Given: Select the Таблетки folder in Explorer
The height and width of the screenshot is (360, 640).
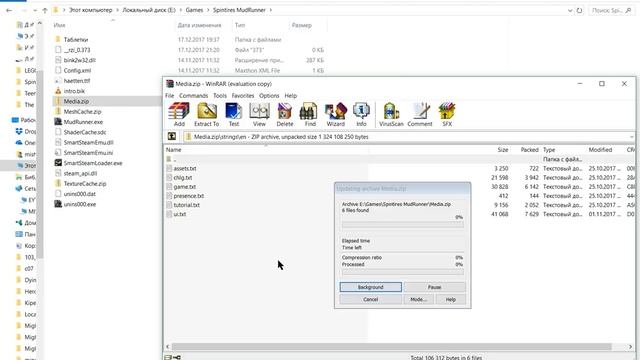Looking at the screenshot, I should coord(76,40).
